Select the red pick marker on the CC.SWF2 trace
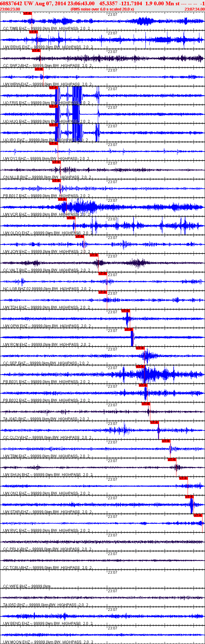205x644 pixels. coord(36,51)
